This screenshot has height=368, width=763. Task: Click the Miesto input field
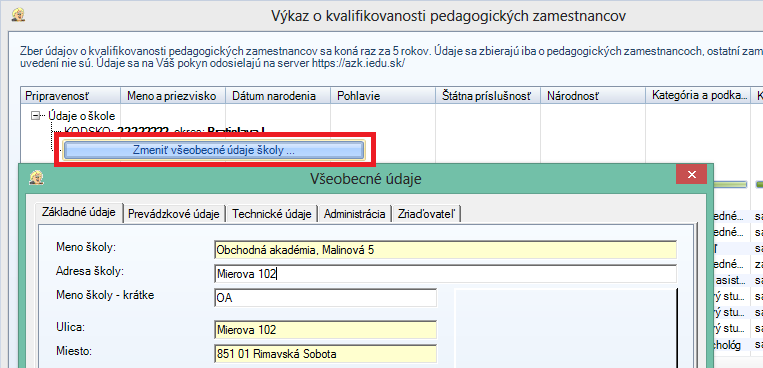point(325,354)
